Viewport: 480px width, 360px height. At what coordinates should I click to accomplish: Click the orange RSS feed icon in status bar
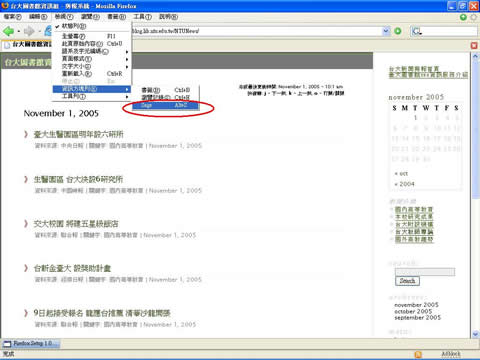[418, 354]
